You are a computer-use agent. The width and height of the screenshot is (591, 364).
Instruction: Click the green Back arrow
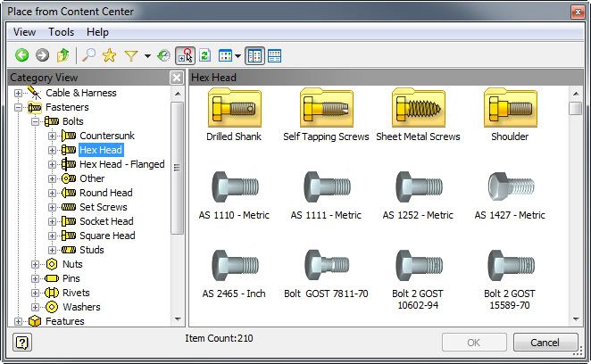21,55
